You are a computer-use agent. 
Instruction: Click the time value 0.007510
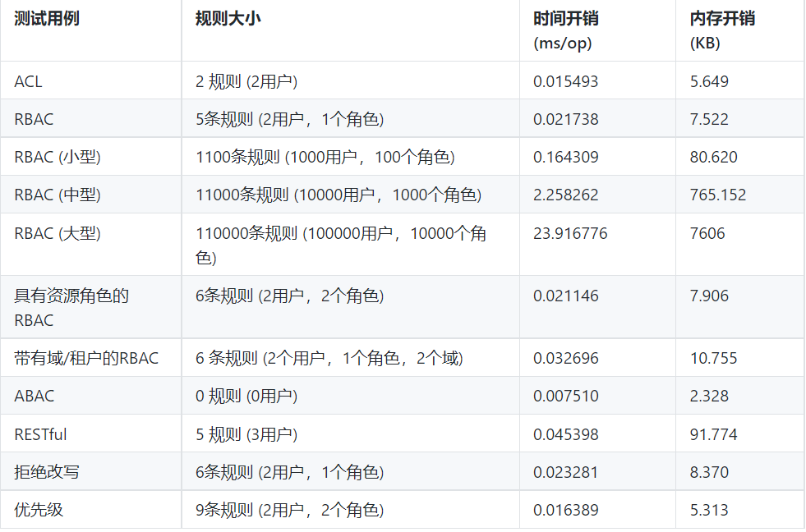[x=566, y=396]
